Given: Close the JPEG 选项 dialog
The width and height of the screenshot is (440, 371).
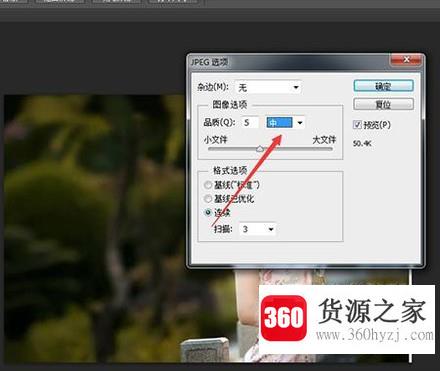Looking at the screenshot, I should (406, 60).
